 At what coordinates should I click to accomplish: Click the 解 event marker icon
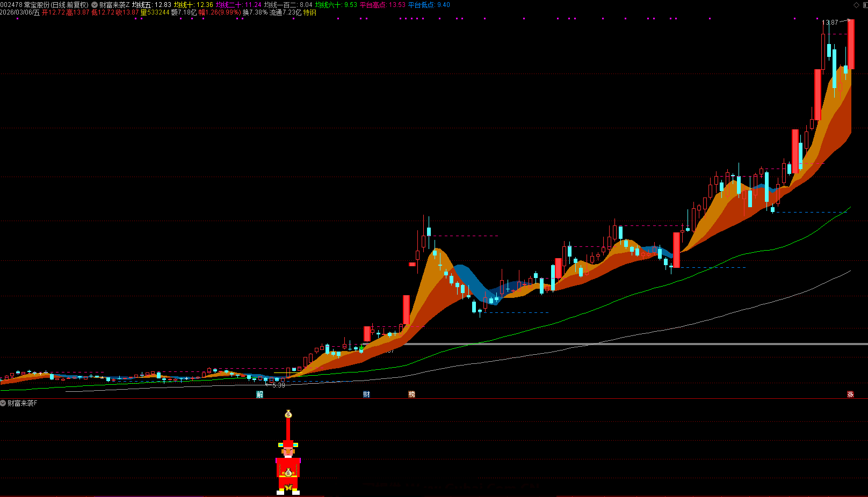[x=260, y=394]
